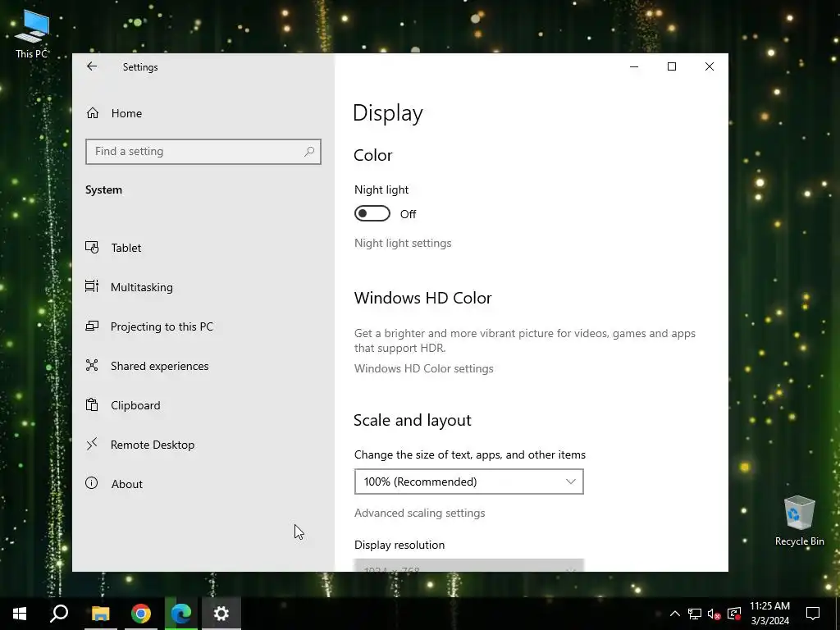
Task: Click the Settings gear on taskbar
Action: click(221, 614)
